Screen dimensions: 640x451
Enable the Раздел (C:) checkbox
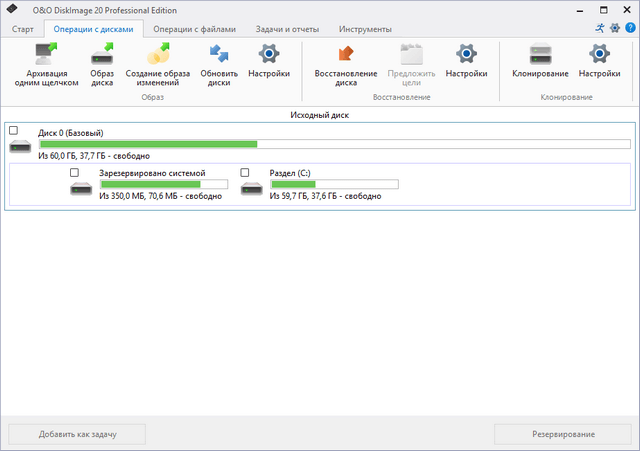click(245, 172)
